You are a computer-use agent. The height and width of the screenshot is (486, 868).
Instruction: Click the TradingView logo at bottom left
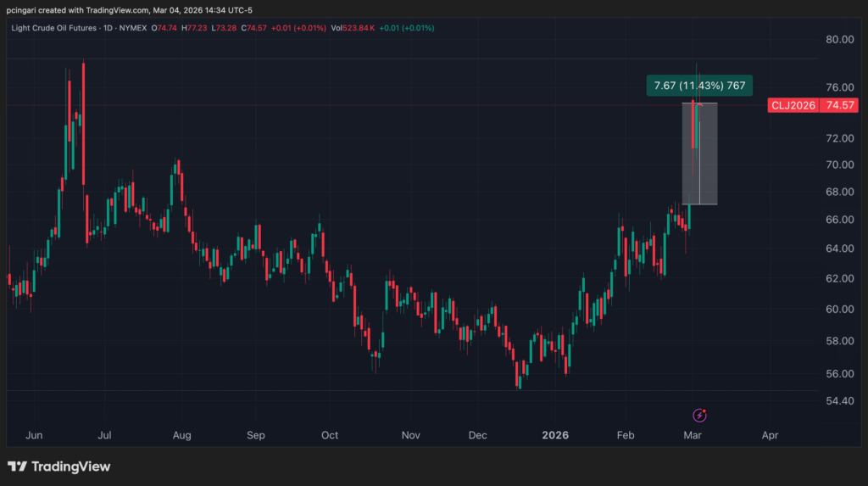[x=58, y=466]
